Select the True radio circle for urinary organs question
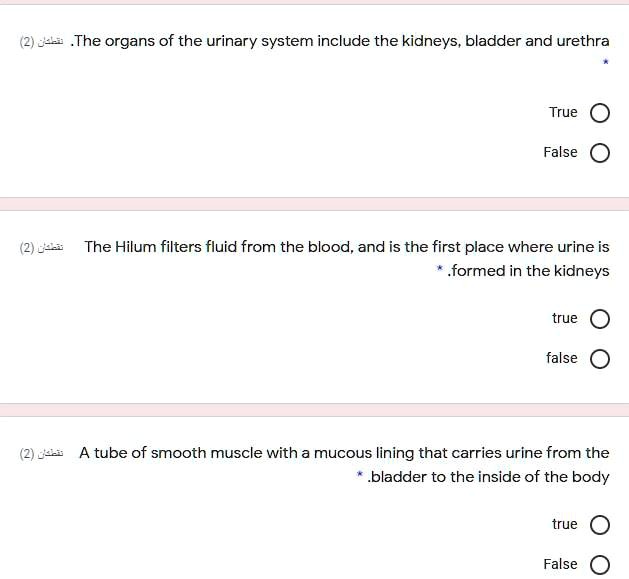The height and width of the screenshot is (579, 629). (600, 113)
